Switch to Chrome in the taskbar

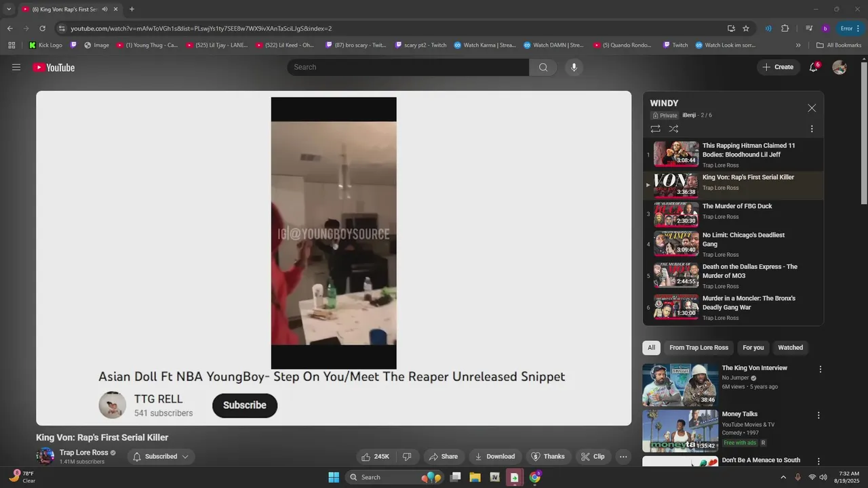(534, 477)
